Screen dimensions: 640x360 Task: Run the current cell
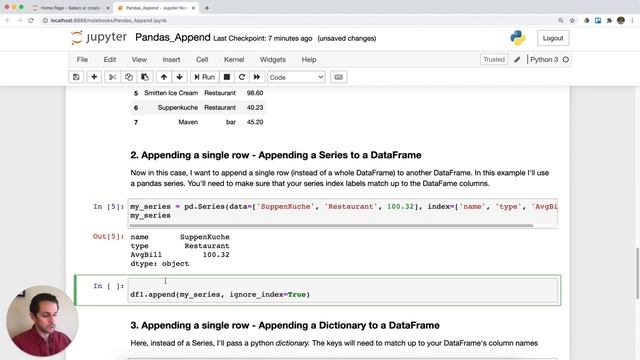click(x=204, y=77)
